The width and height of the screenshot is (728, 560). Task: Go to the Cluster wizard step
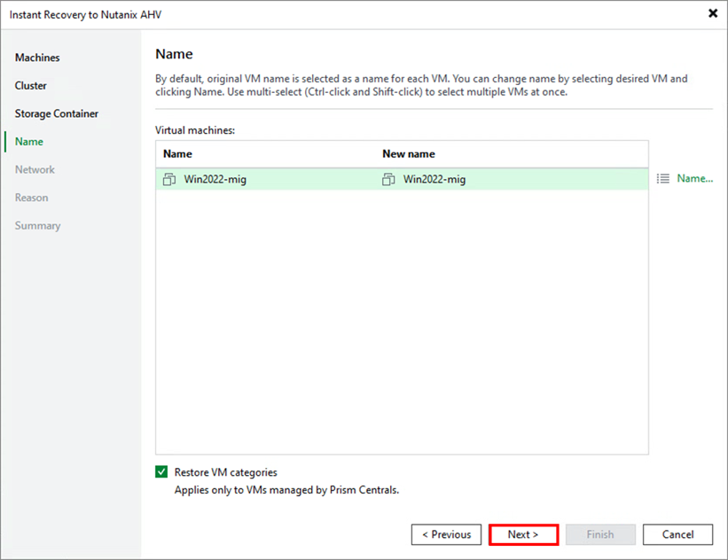31,85
